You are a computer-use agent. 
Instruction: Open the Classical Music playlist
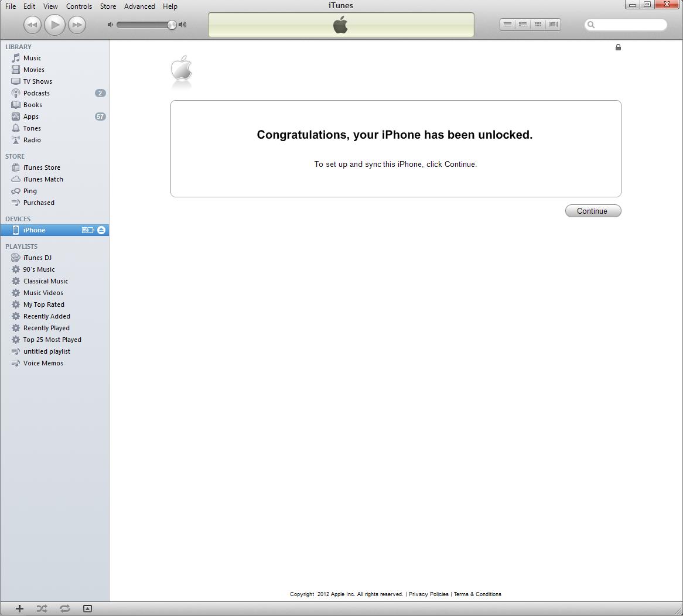[x=54, y=281]
